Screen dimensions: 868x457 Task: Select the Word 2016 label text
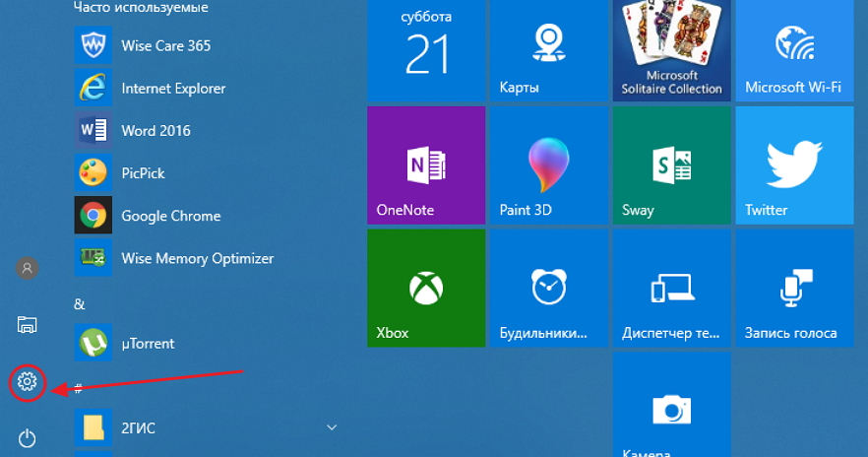click(156, 131)
